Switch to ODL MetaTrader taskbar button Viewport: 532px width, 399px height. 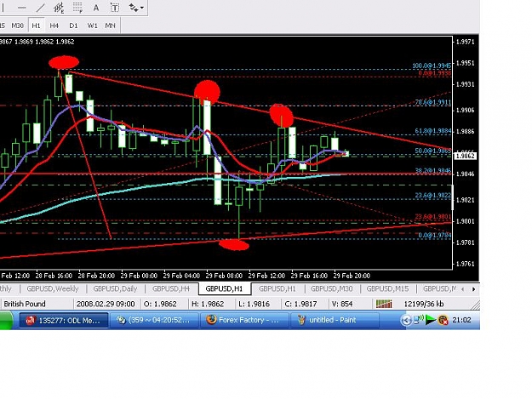pyautogui.click(x=64, y=320)
